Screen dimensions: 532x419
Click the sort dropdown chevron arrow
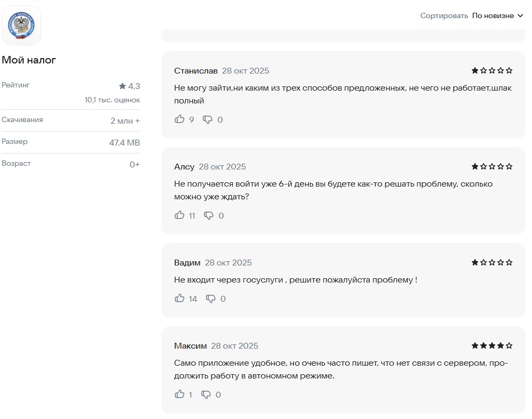pos(520,16)
